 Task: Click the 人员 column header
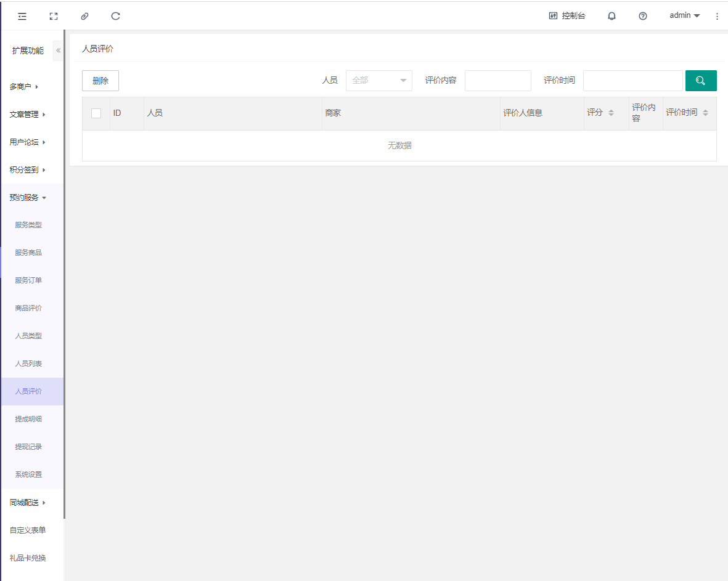click(232, 113)
